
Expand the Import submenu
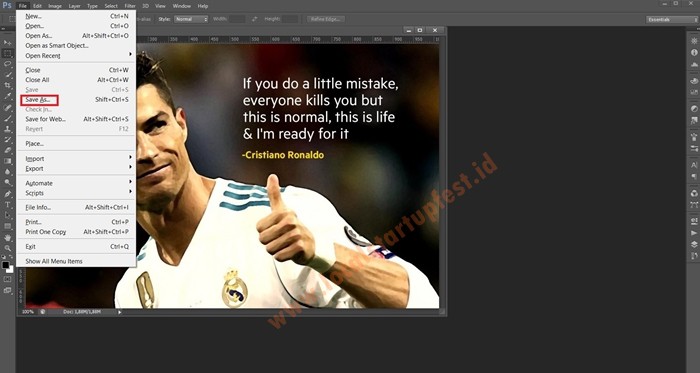pos(76,159)
